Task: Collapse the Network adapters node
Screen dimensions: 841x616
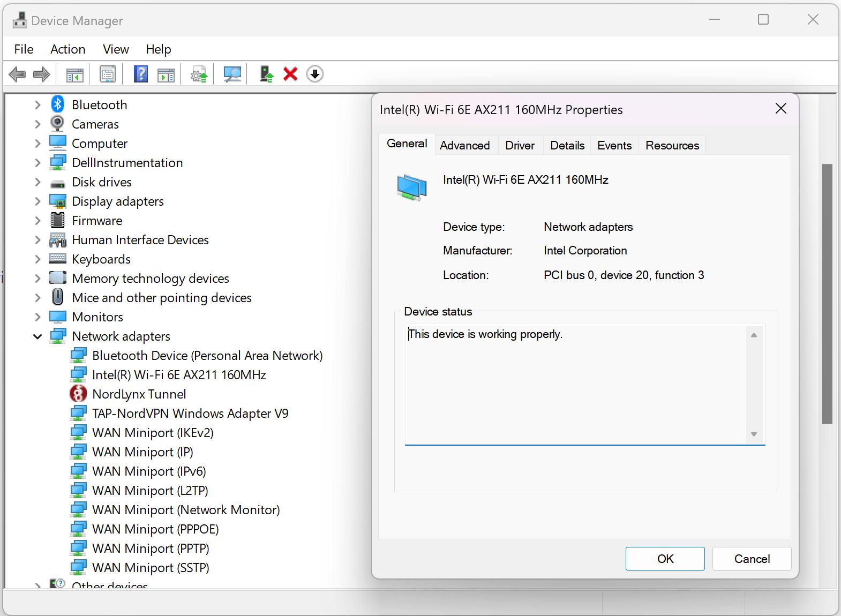Action: (x=37, y=336)
